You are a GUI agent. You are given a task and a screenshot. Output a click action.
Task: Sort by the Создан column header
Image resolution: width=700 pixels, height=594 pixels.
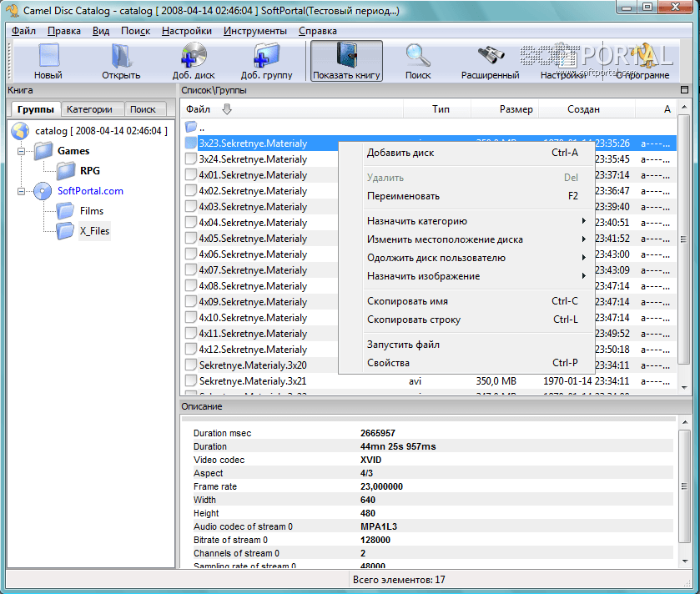(x=587, y=109)
